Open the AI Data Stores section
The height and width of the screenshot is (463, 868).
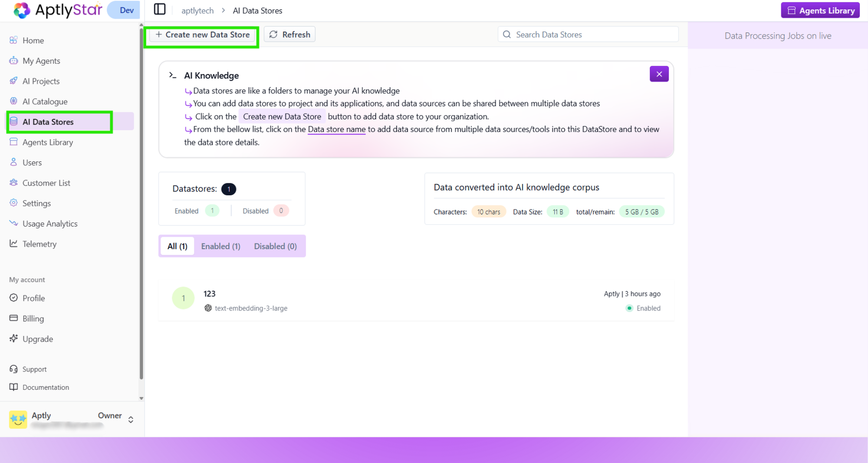click(48, 122)
